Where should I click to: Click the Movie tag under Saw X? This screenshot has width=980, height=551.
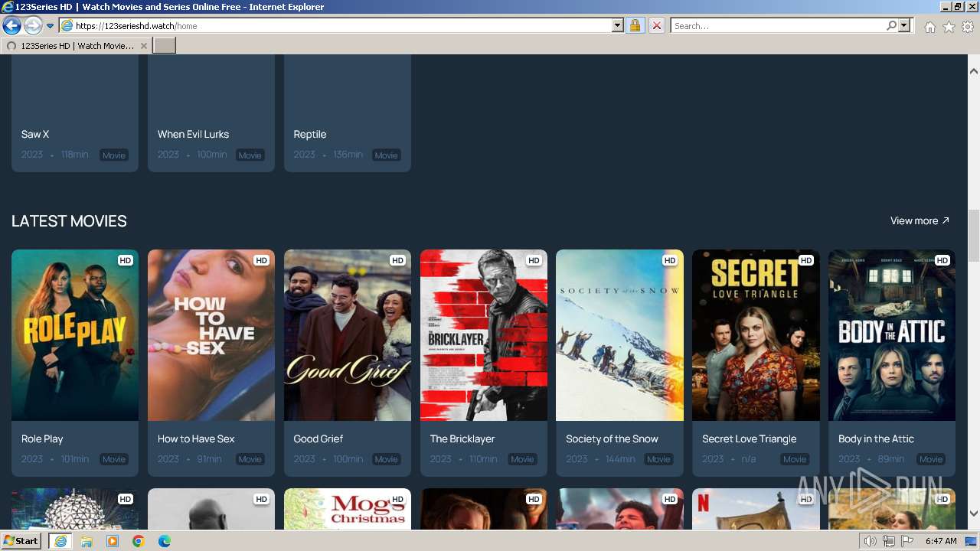114,155
